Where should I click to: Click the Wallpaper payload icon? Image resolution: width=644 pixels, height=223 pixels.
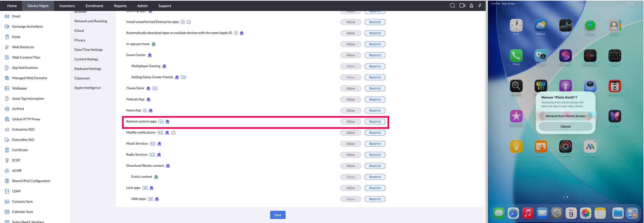point(7,88)
